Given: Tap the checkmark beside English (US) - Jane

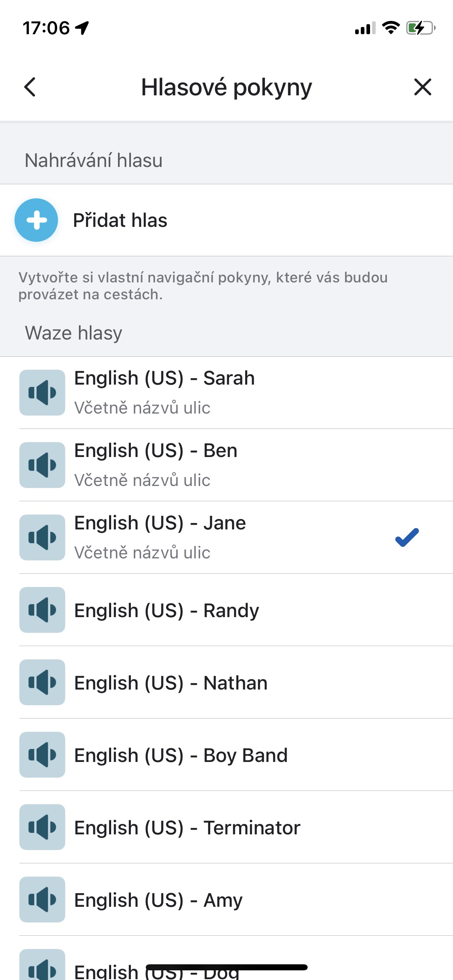Looking at the screenshot, I should (x=407, y=537).
